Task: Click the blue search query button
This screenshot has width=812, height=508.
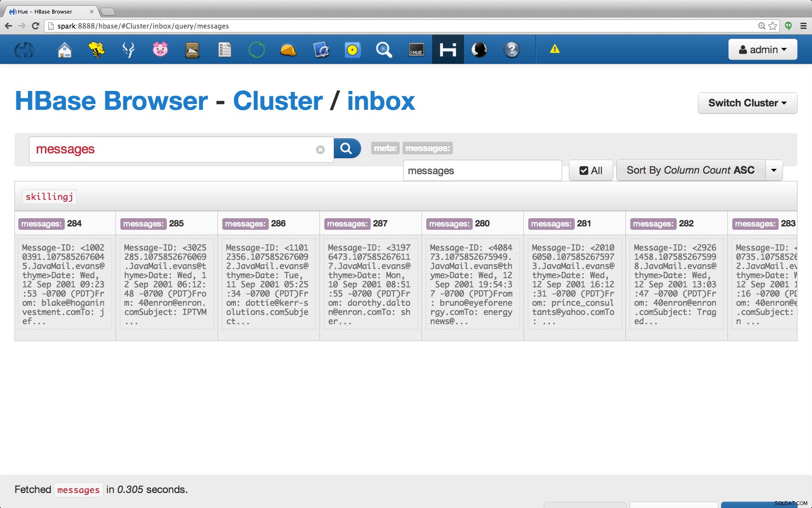Action: [x=347, y=148]
